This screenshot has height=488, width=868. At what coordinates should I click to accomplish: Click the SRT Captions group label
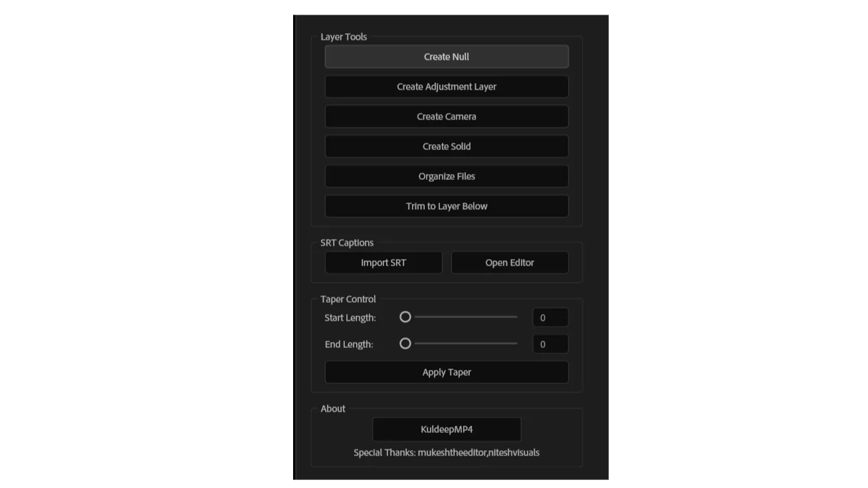346,242
